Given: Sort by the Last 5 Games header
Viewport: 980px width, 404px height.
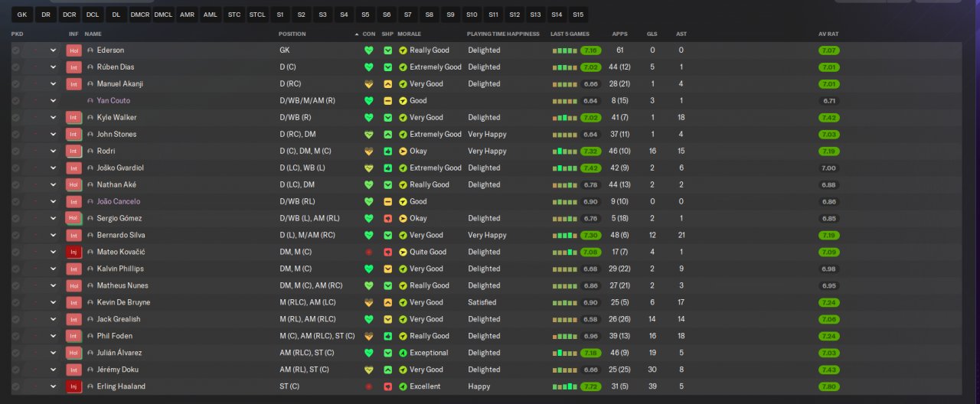Looking at the screenshot, I should [x=570, y=34].
